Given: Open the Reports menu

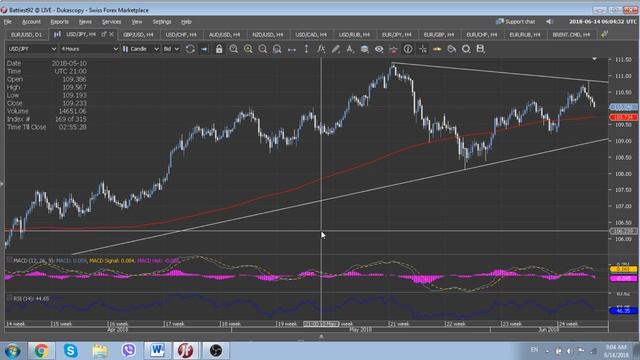Looking at the screenshot, I should pos(60,22).
